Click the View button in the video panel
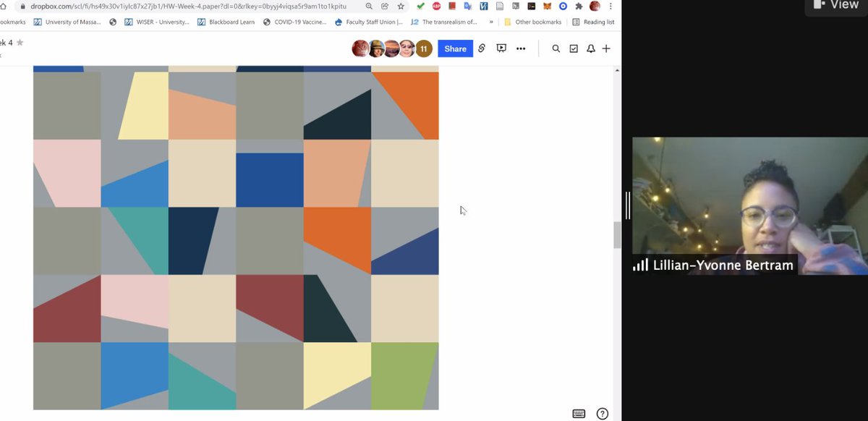This screenshot has height=421, width=868. tap(839, 6)
